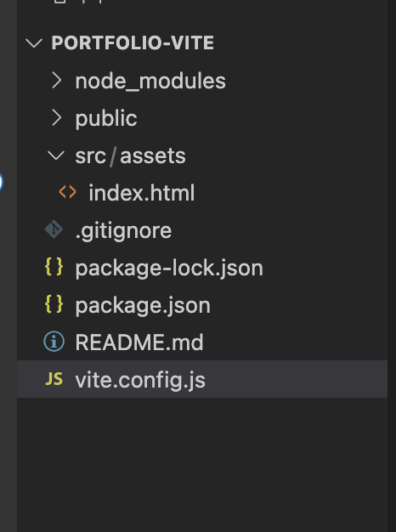Open the index.html file
Viewport: 396px width, 532px height.
click(x=142, y=193)
